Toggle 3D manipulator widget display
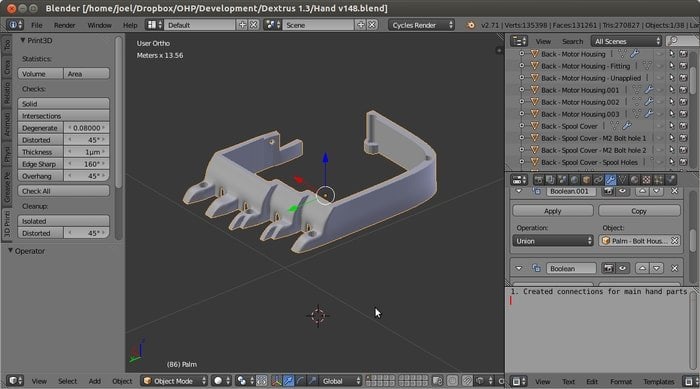 (x=276, y=381)
